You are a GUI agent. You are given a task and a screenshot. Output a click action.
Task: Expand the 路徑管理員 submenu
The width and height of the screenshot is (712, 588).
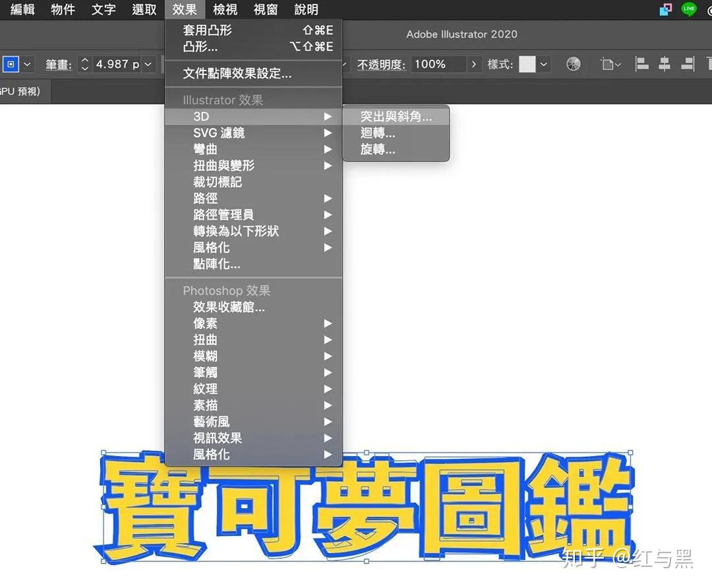coord(253,214)
